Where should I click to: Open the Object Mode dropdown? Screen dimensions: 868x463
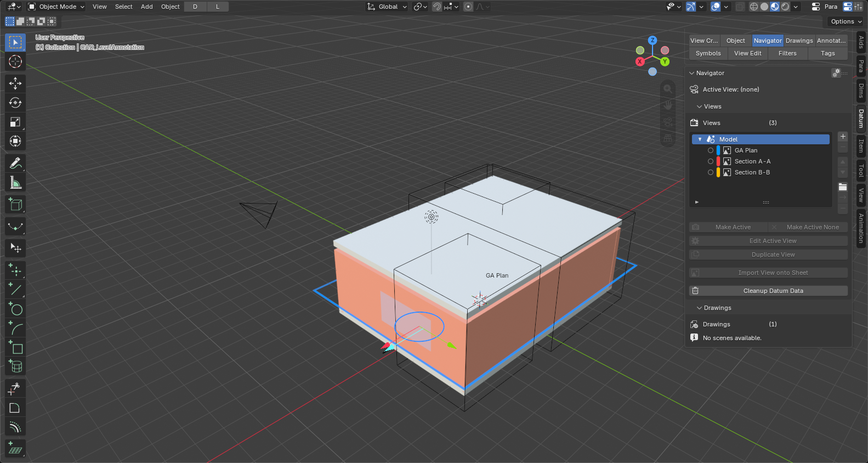56,7
